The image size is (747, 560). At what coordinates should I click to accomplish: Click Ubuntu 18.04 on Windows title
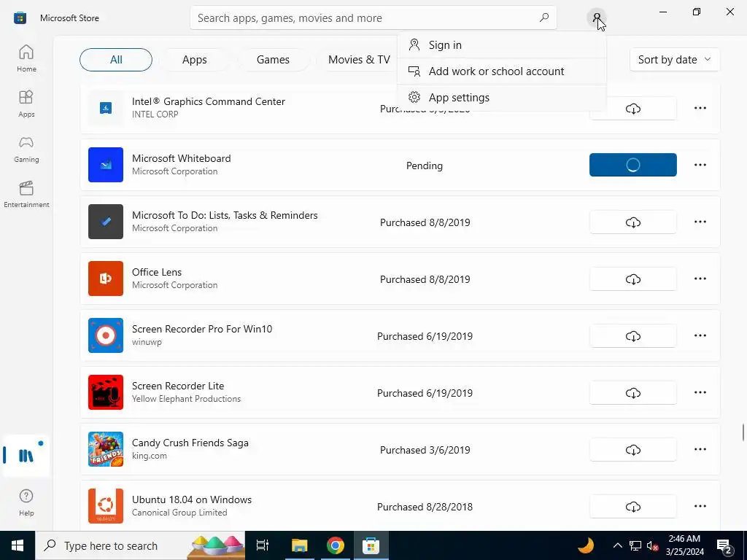(x=192, y=500)
